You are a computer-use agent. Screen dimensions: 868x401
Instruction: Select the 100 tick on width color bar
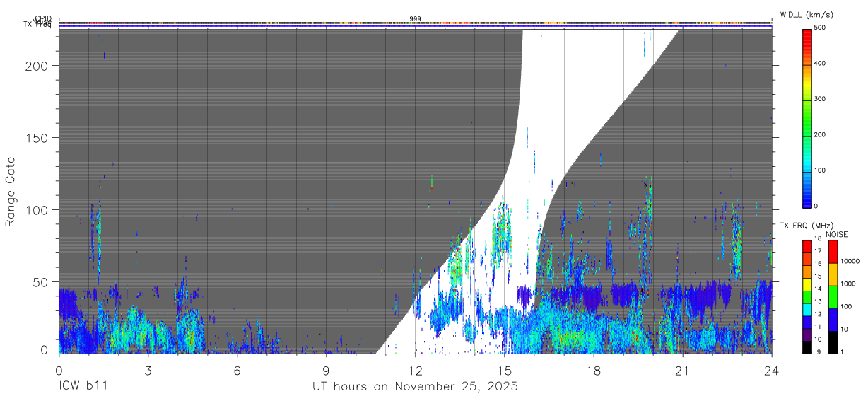[x=821, y=170]
